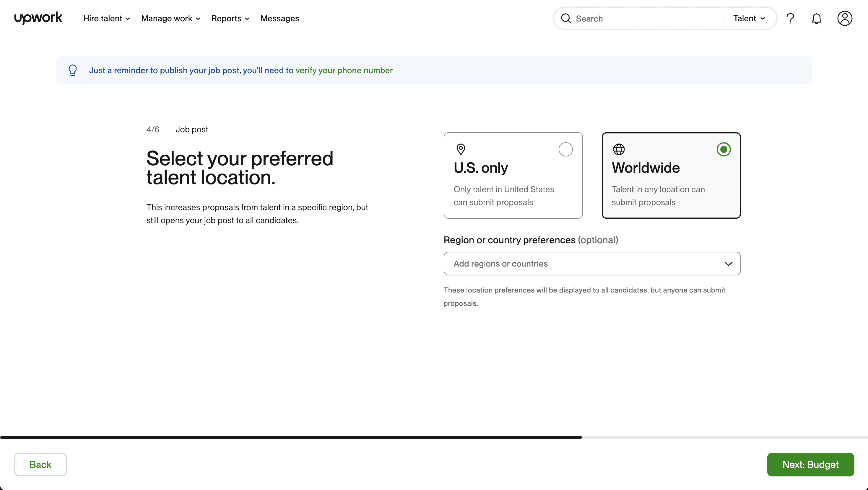
Task: Click the globe icon on Worldwide card
Action: 619,149
